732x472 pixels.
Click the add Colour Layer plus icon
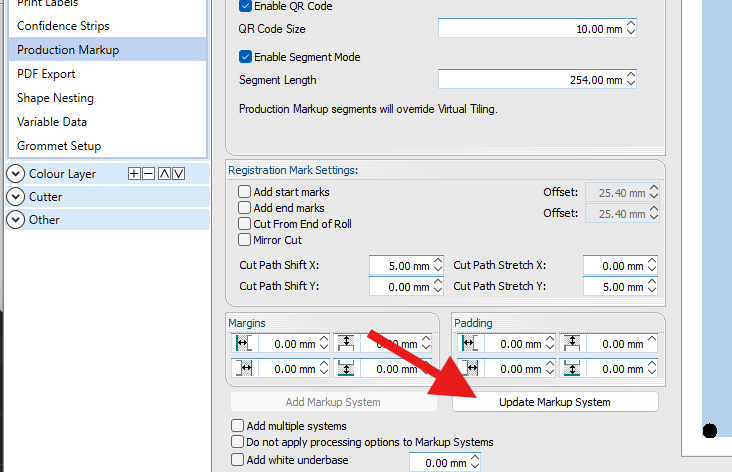(x=135, y=174)
